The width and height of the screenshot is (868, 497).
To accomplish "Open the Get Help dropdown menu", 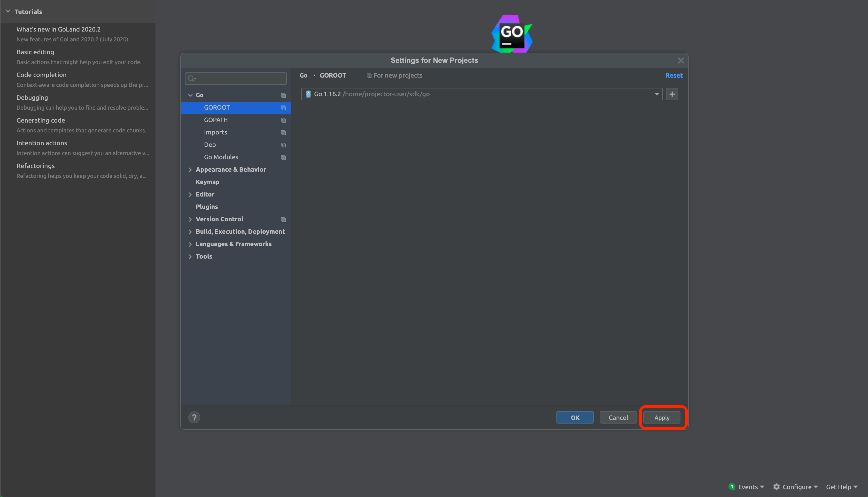I will 842,487.
